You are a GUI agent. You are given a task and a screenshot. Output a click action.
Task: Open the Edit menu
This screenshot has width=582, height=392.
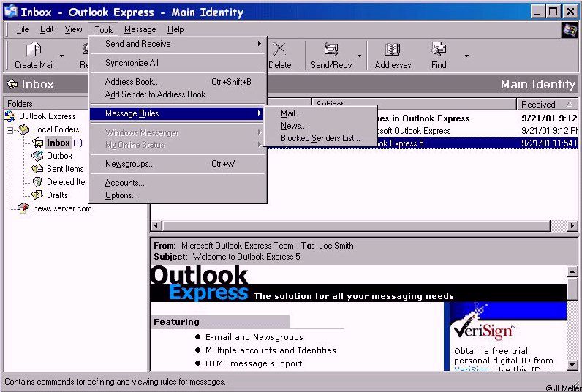(47, 29)
